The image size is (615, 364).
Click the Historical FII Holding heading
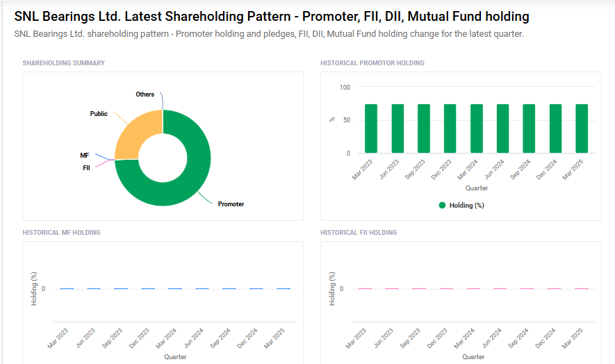[x=359, y=232]
